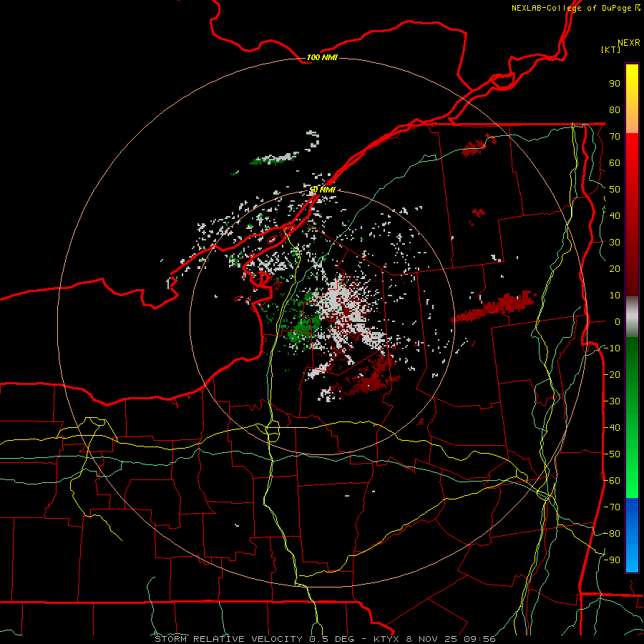This screenshot has width=644, height=644.
Task: Click the 80 value on velocity scale
Action: tap(615, 110)
